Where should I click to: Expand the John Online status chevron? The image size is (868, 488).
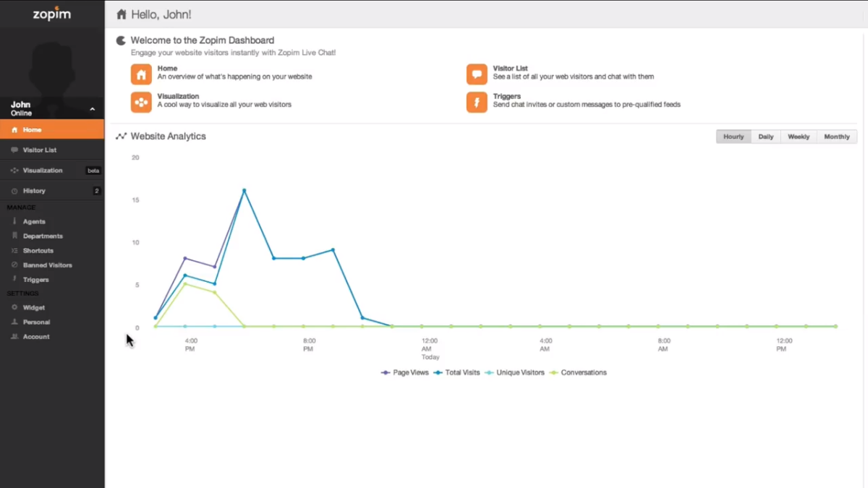click(92, 109)
